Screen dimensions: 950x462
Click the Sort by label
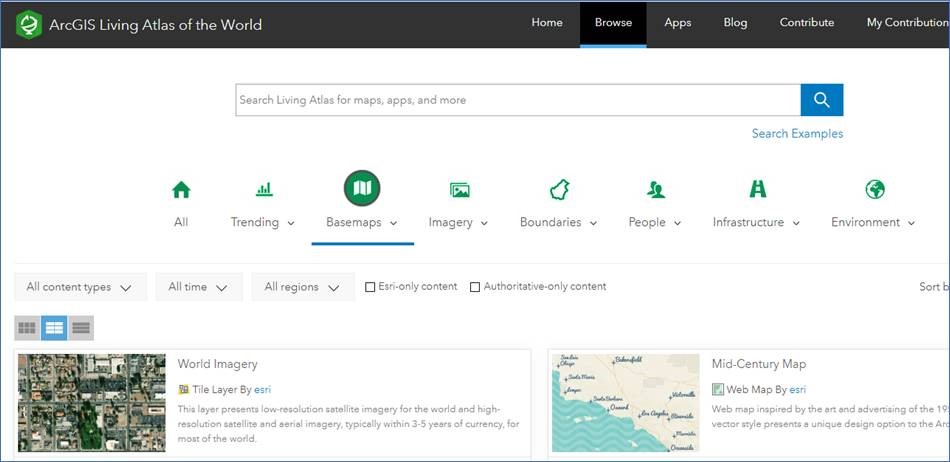coord(934,287)
